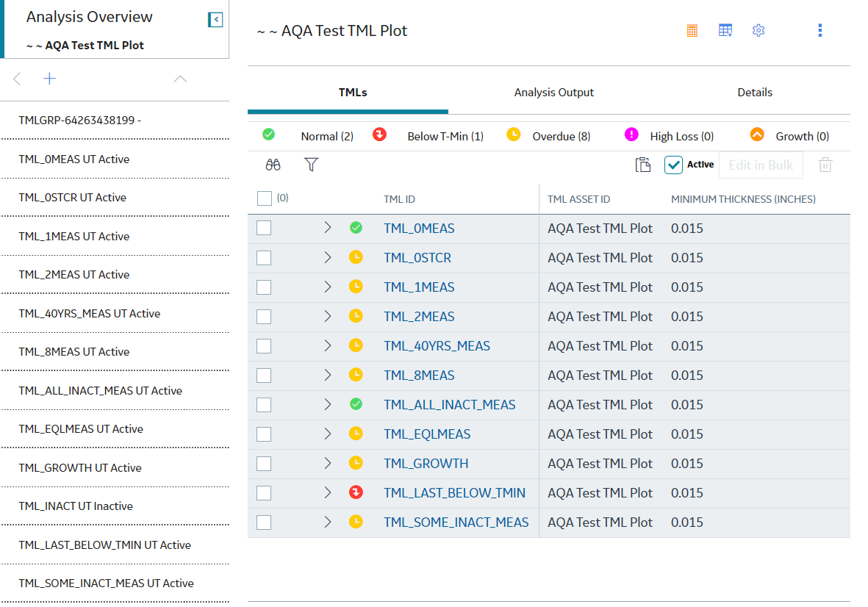Click the TML ID column header
This screenshot has height=607, width=868.
[399, 199]
